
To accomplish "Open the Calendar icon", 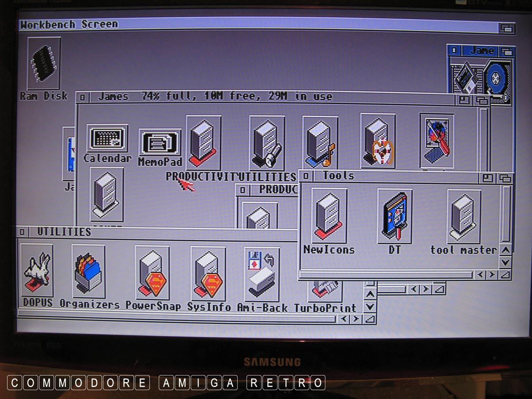I will pos(107,138).
